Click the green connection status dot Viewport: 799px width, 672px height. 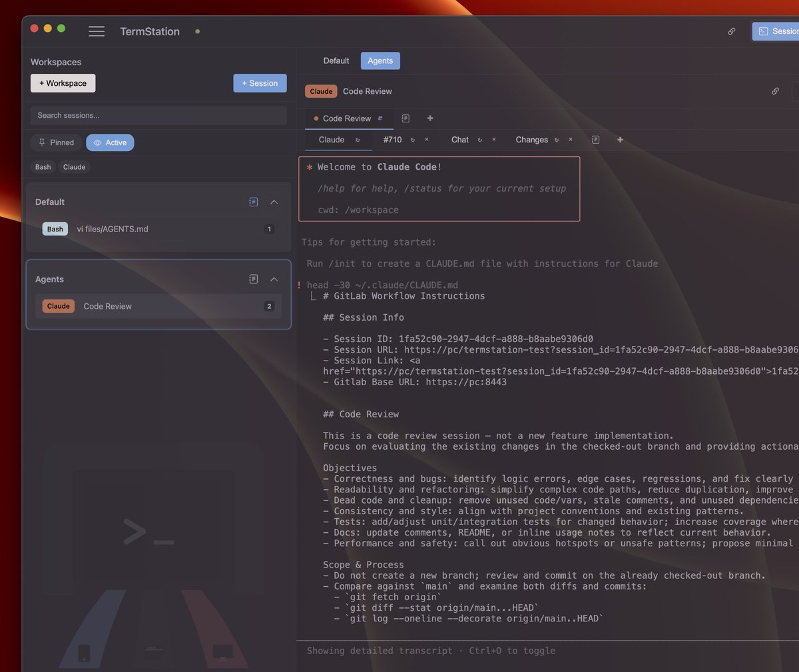tap(197, 31)
